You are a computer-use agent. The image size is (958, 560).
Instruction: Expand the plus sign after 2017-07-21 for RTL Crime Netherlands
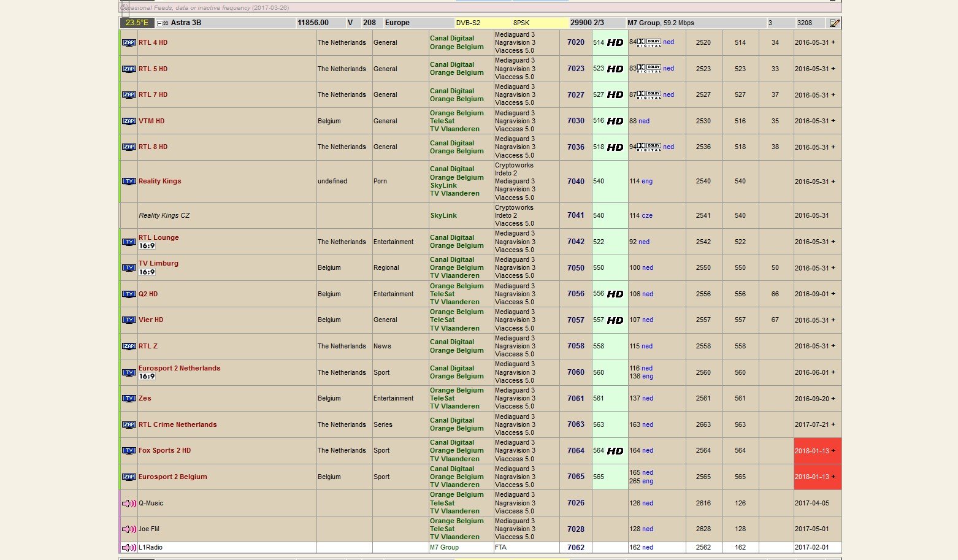[x=833, y=424]
